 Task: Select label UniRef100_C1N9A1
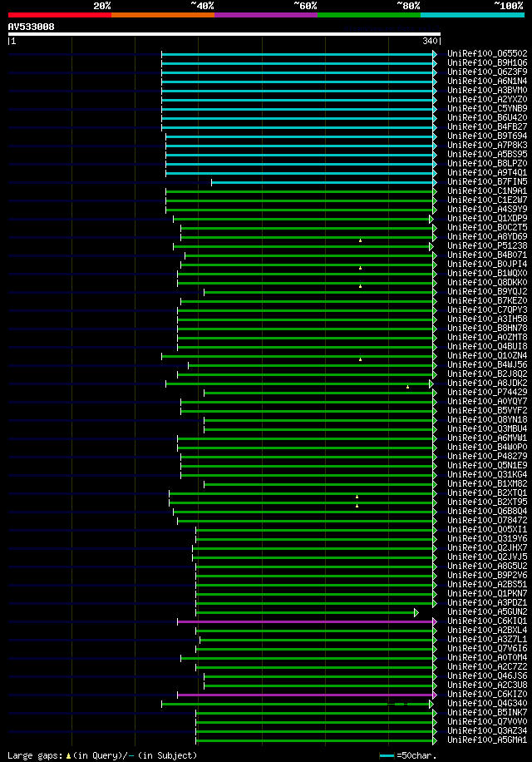(x=487, y=191)
